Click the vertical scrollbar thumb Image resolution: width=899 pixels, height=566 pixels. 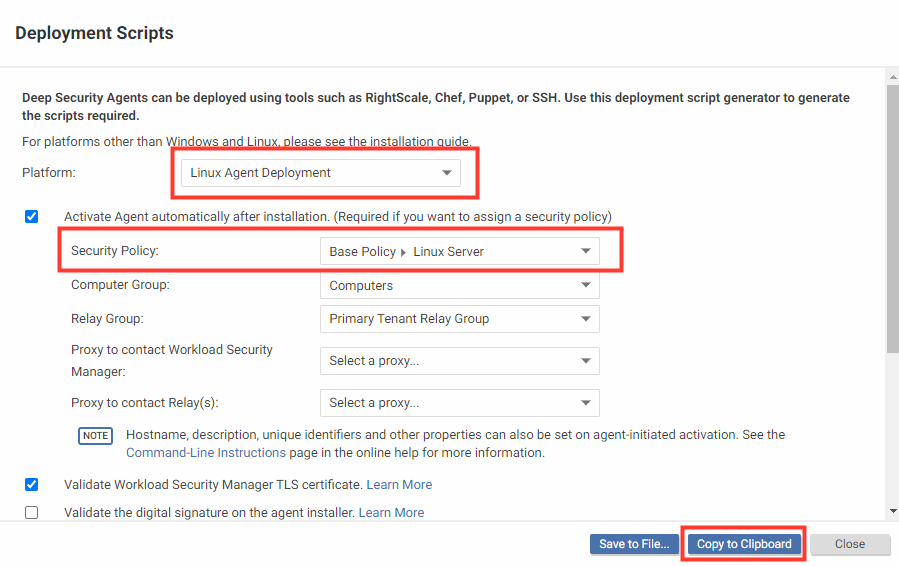click(x=893, y=219)
